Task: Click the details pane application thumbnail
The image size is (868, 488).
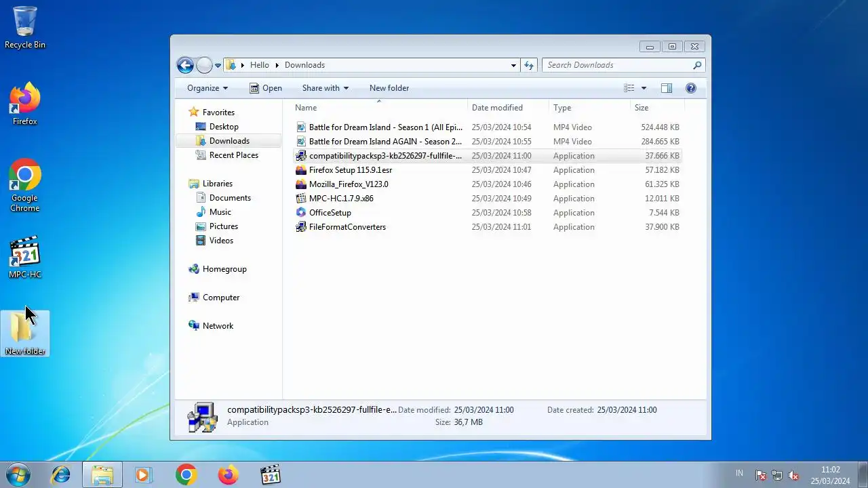Action: (x=202, y=417)
